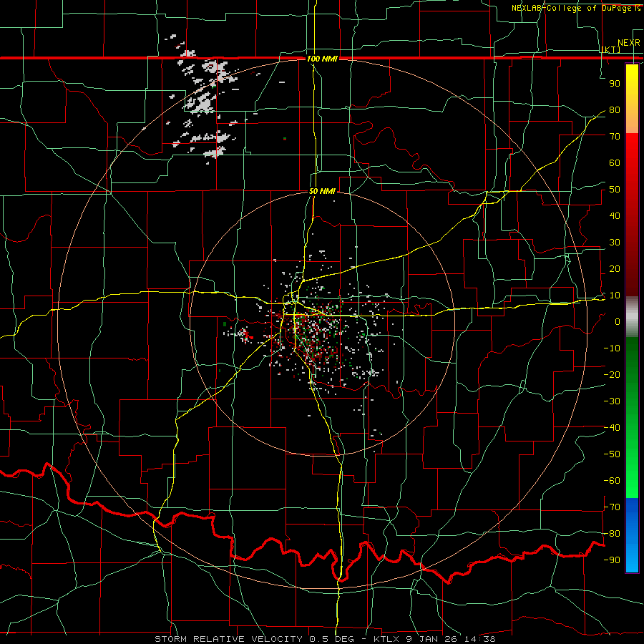644x644 pixels.
Task: Pick the -70 label on the velocity scale
Action: click(x=612, y=507)
